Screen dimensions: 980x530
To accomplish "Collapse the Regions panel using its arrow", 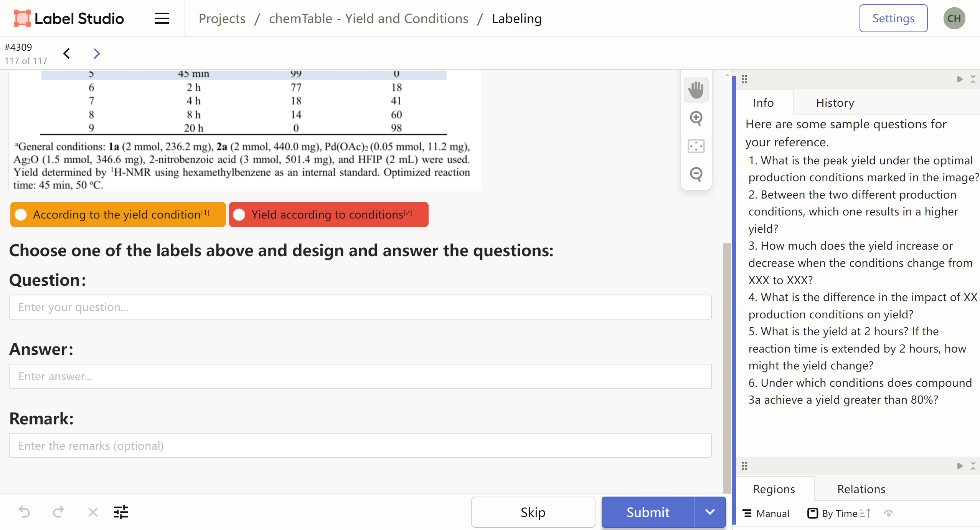I will click(960, 466).
